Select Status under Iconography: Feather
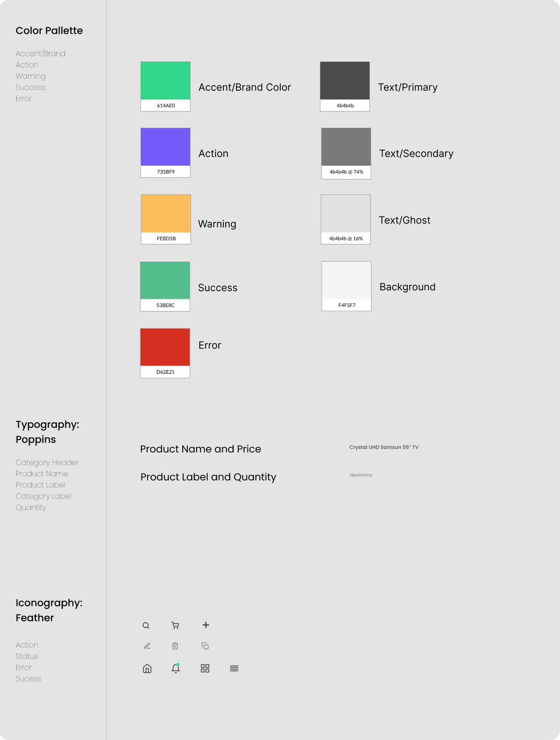The width and height of the screenshot is (560, 740). click(27, 656)
